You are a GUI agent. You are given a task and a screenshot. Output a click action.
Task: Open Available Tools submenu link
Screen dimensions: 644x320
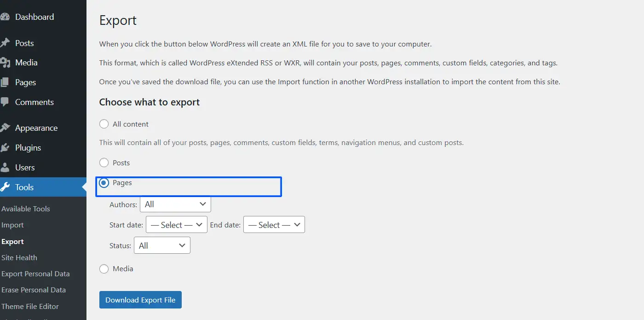26,209
